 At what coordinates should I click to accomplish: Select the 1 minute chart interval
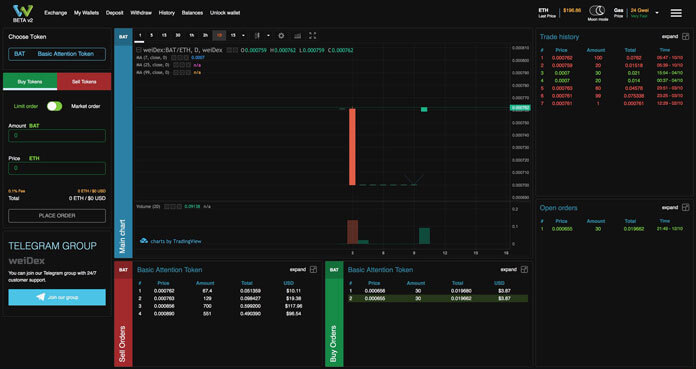click(x=140, y=36)
